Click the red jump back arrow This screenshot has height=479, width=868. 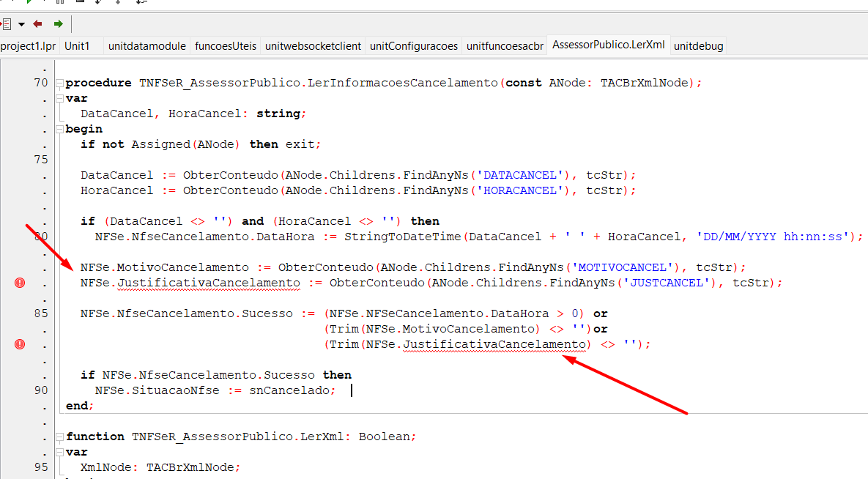click(x=37, y=24)
